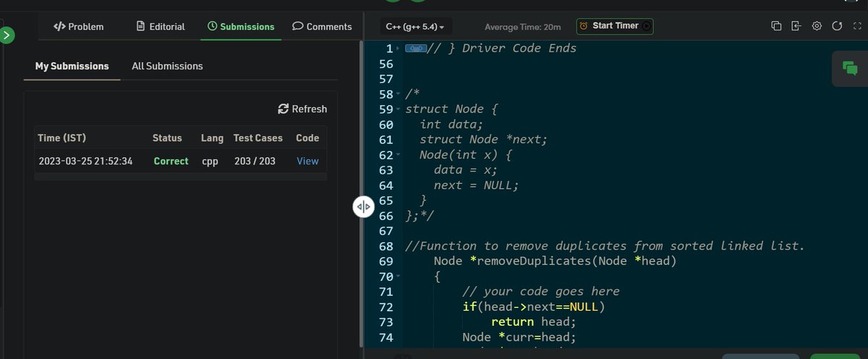
Task: Click the Refresh submissions button
Action: pos(302,109)
